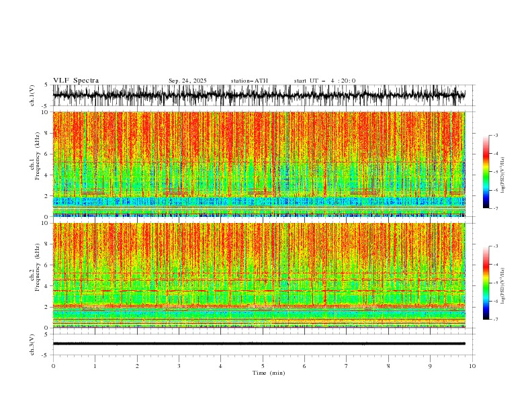Viewport: 532px width, 411px height.
Task: Click the time axis tick label "7"
Action: [x=346, y=366]
